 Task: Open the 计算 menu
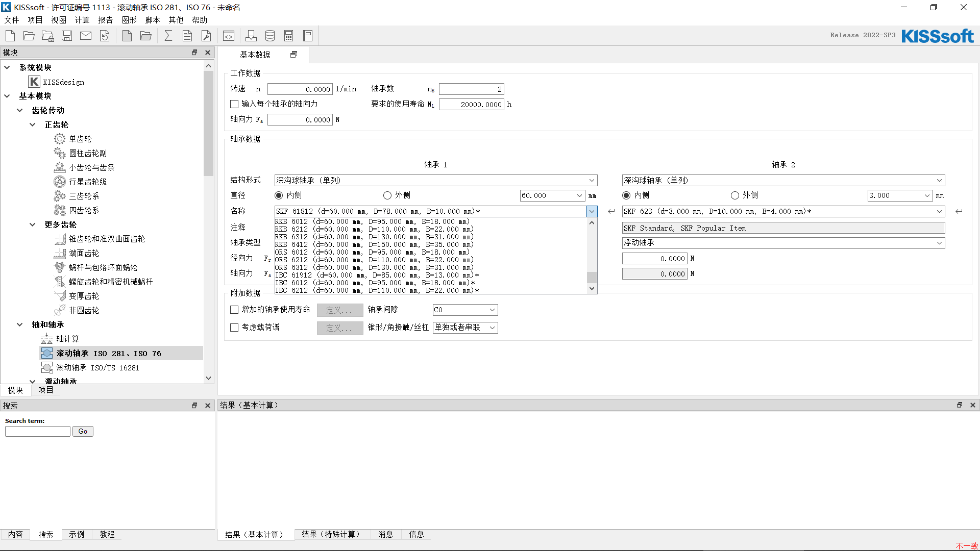pos(82,20)
